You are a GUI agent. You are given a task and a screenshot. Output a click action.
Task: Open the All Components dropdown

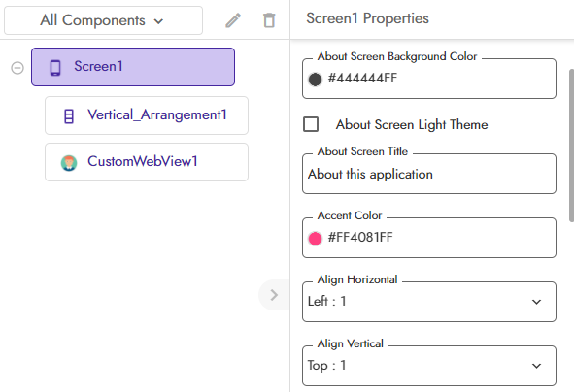103,20
